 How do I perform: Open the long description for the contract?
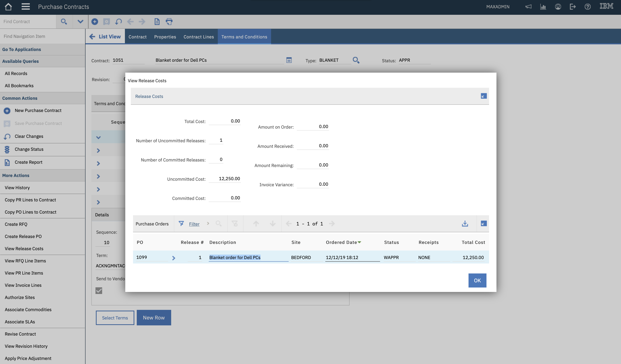click(x=289, y=60)
